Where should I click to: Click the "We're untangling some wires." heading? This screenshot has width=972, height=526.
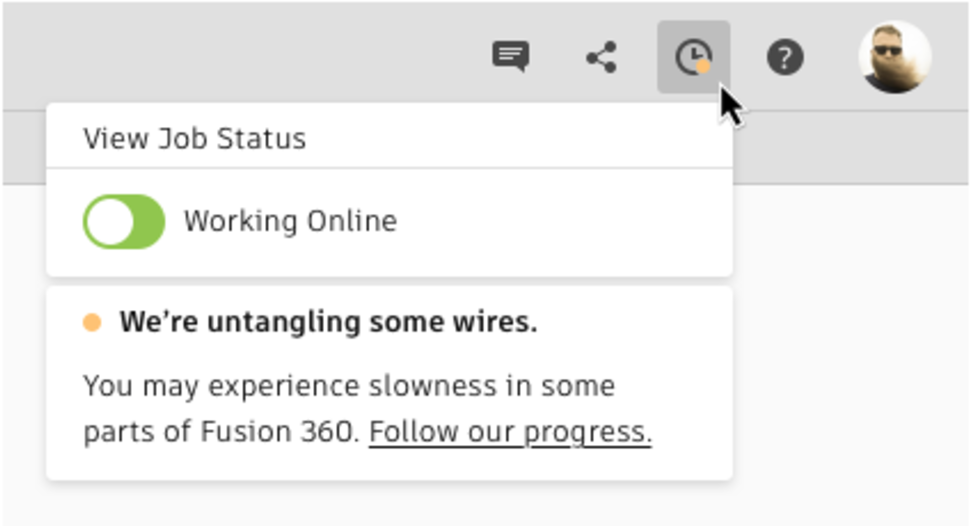point(328,323)
